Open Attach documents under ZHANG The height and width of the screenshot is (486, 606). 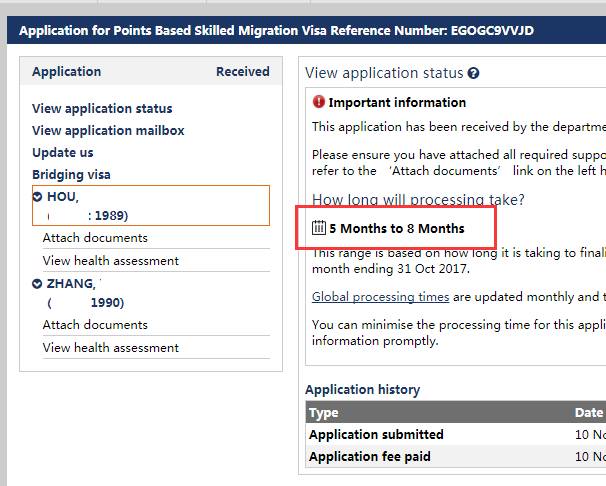[95, 325]
